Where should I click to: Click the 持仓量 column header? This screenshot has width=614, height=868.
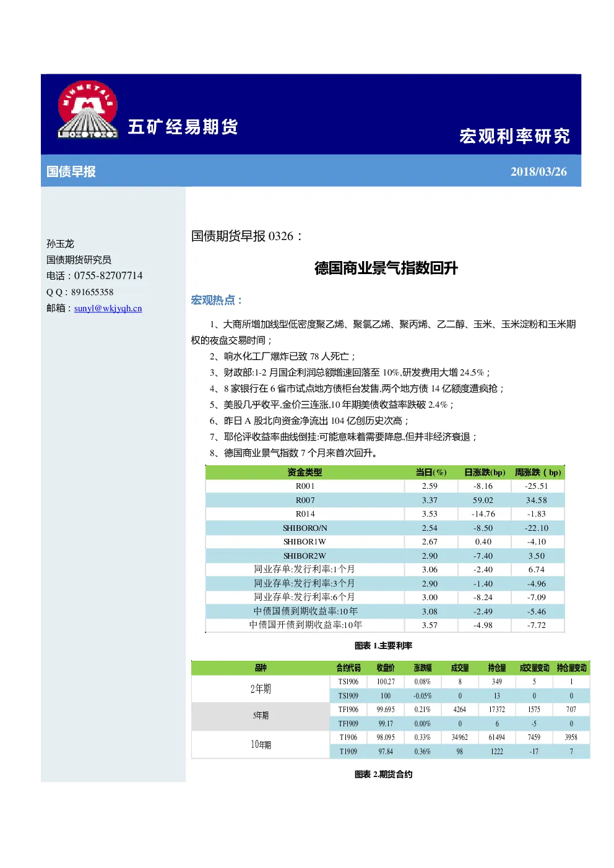[497, 668]
